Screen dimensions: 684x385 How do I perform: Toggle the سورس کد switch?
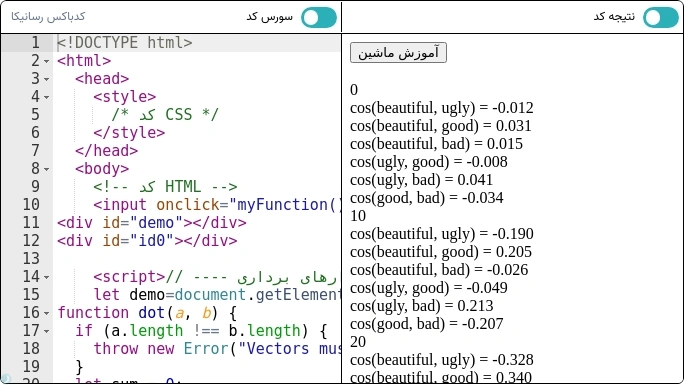(x=319, y=17)
